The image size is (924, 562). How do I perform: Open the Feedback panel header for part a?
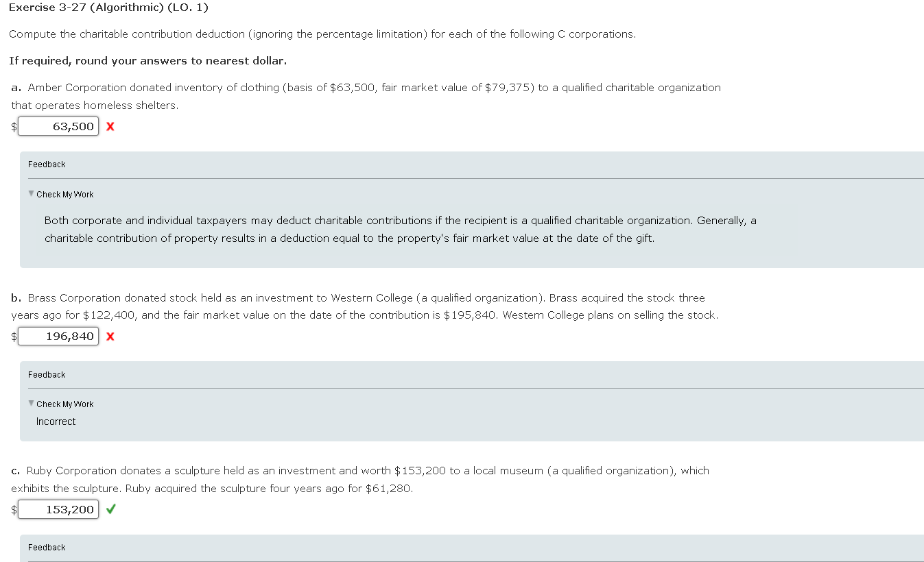coord(46,164)
